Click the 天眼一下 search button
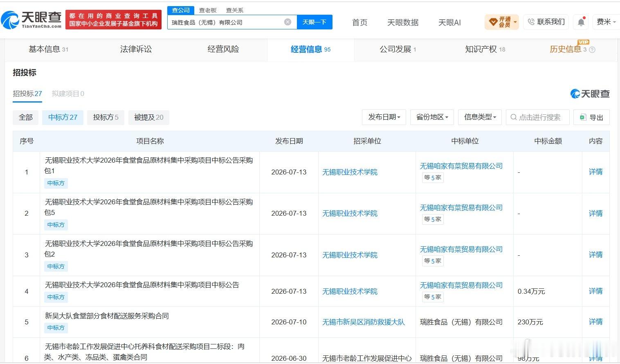Viewport: 620px width, 364px height. click(314, 22)
